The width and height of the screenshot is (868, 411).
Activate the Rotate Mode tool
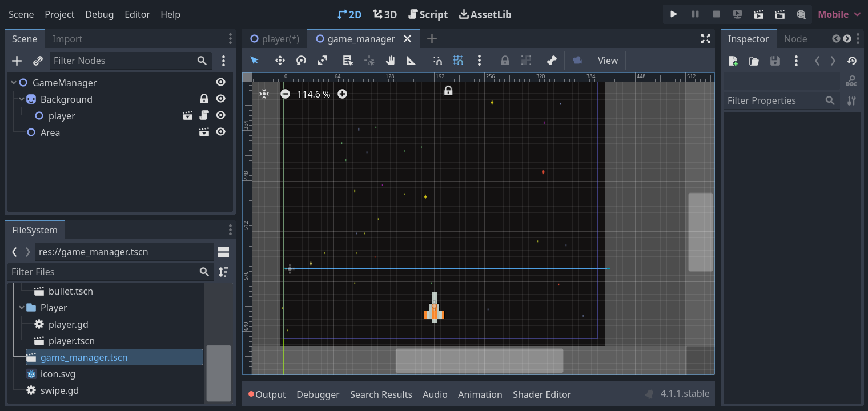tap(301, 61)
